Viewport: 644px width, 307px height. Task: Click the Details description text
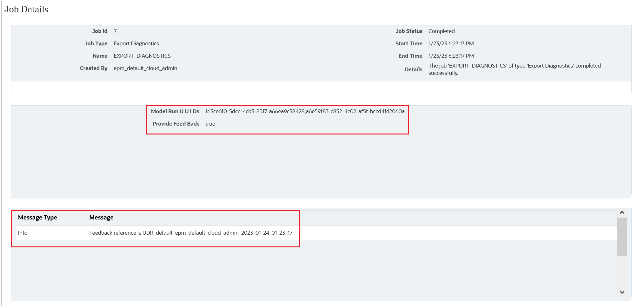click(x=514, y=69)
